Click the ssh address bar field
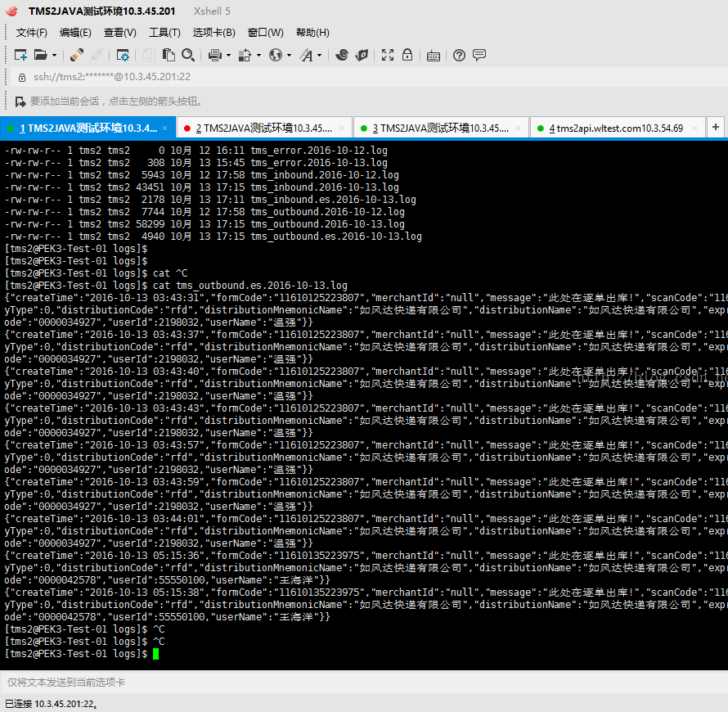728x712 pixels. (x=369, y=77)
